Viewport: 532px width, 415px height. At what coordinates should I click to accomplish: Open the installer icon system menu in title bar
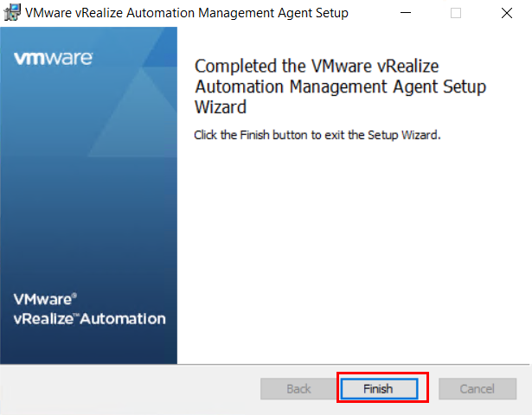12,13
